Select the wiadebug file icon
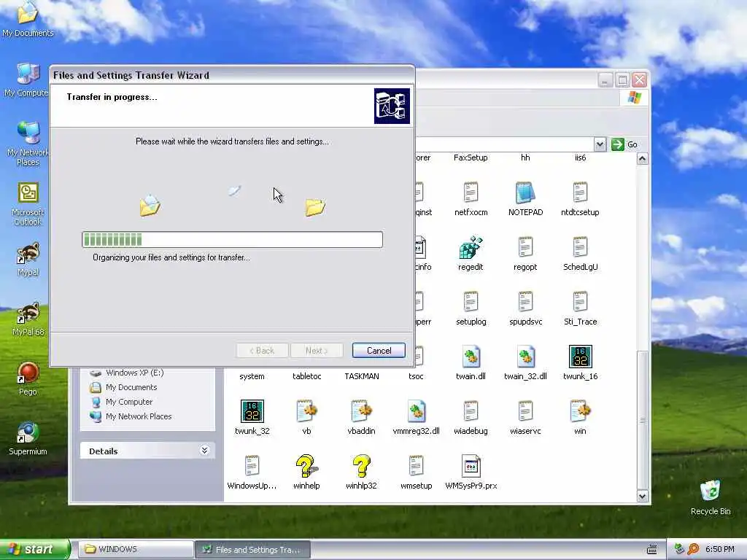The image size is (747, 560). click(471, 411)
